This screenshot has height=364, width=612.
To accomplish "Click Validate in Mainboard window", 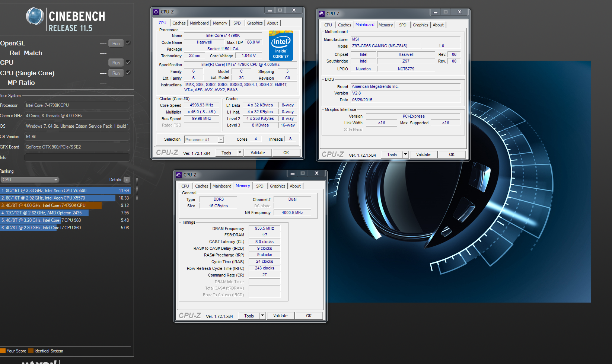I will 423,154.
